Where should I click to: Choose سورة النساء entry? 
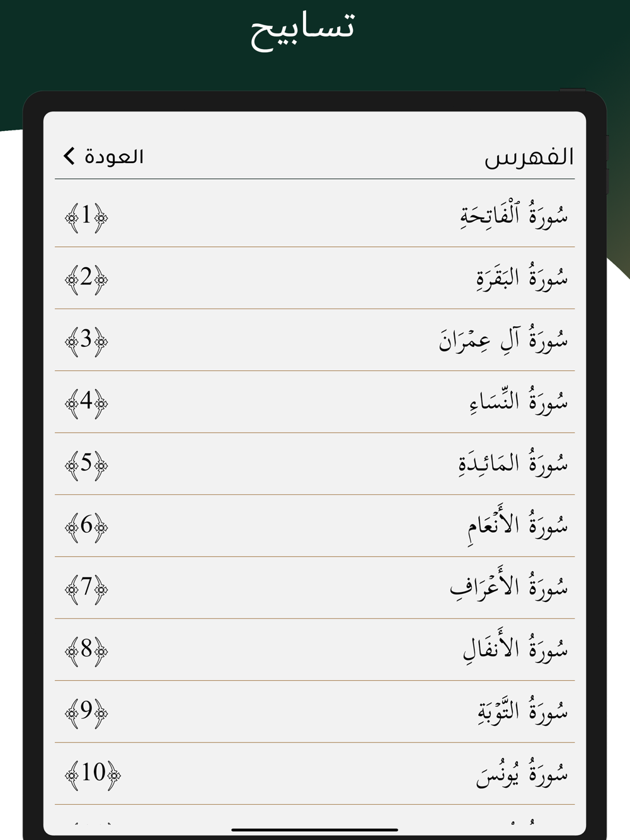point(518,402)
